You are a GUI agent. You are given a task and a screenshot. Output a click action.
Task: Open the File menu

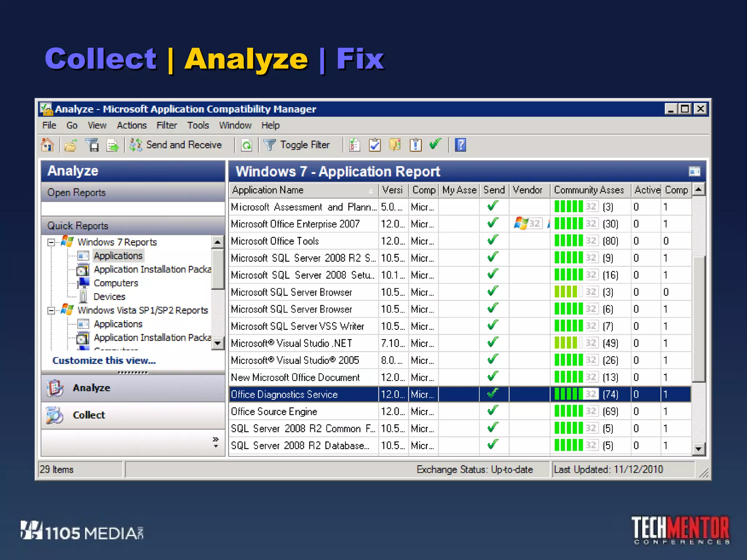(49, 125)
